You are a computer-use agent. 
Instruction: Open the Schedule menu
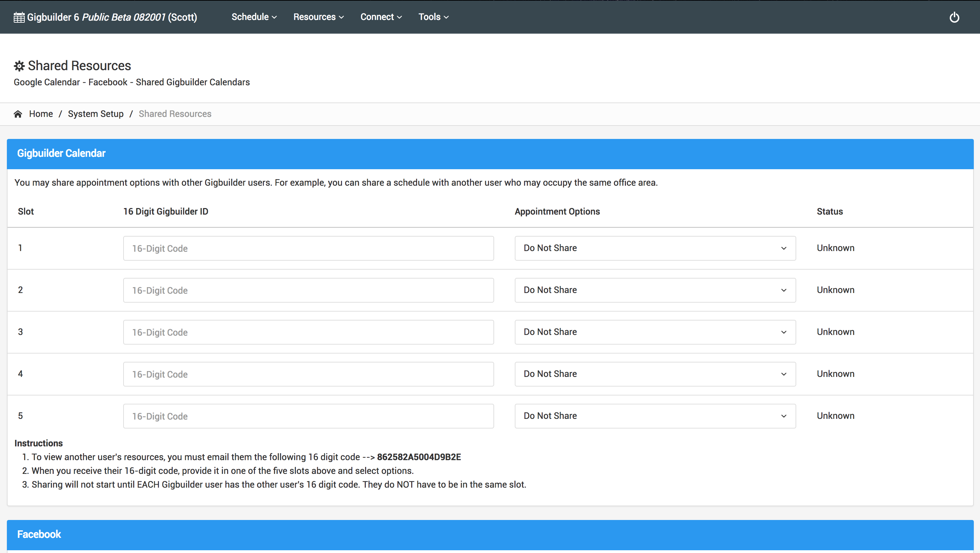pyautogui.click(x=254, y=17)
